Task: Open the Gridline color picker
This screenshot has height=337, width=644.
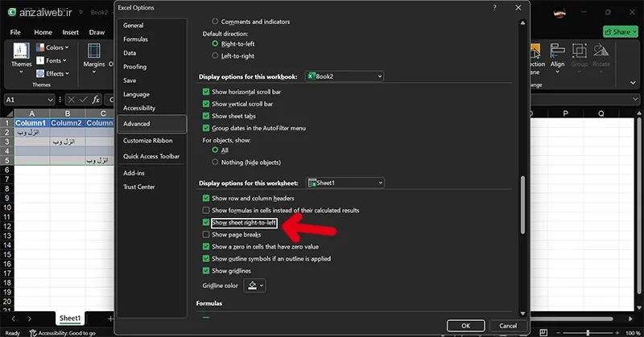Action: coord(255,286)
